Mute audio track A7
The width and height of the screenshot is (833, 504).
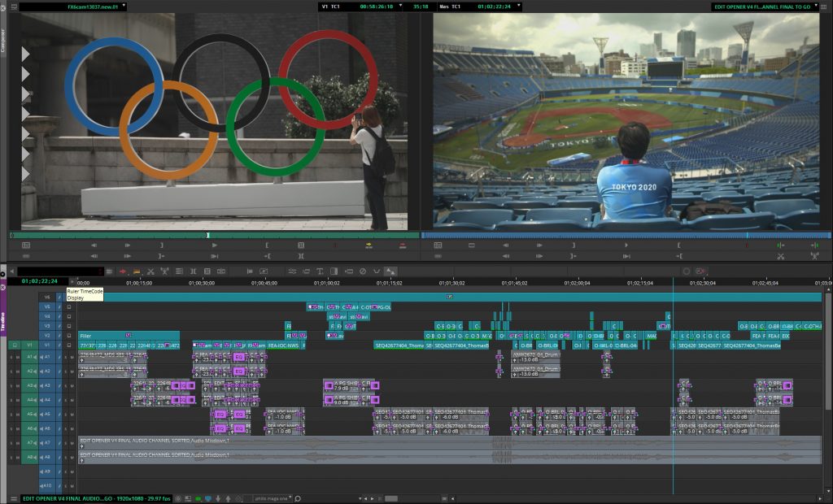tap(72, 443)
